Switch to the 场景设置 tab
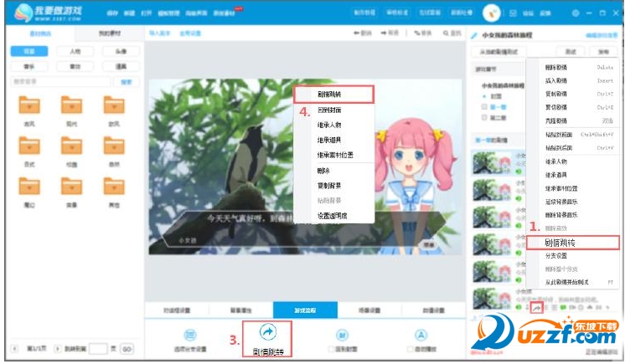Image resolution: width=625 pixels, height=364 pixels. pos(369,310)
